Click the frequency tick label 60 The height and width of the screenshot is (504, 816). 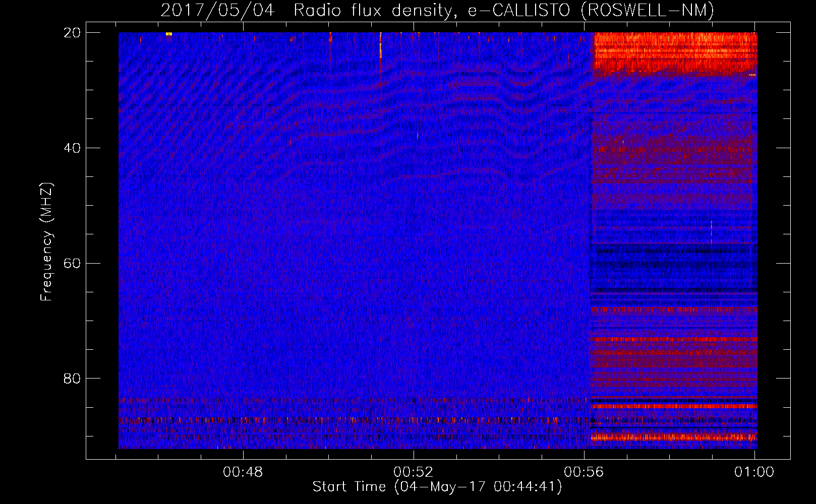(x=72, y=263)
